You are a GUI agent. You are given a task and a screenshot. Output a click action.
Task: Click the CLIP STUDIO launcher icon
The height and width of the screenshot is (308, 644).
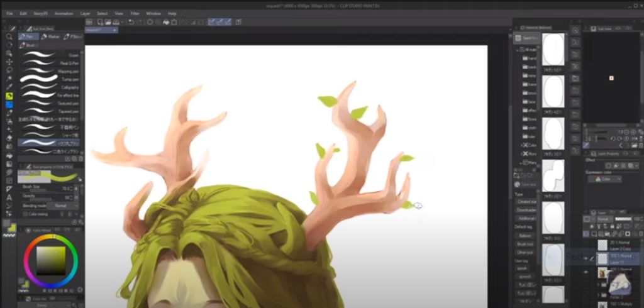(x=89, y=22)
